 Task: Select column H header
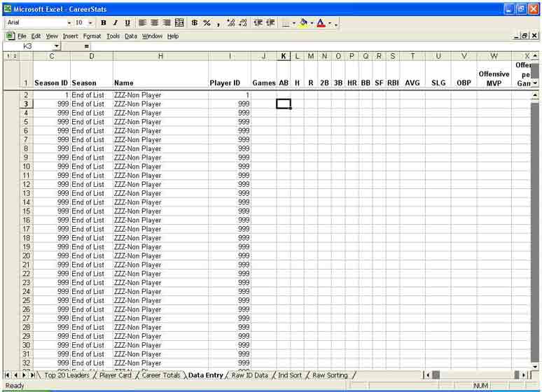coord(160,56)
